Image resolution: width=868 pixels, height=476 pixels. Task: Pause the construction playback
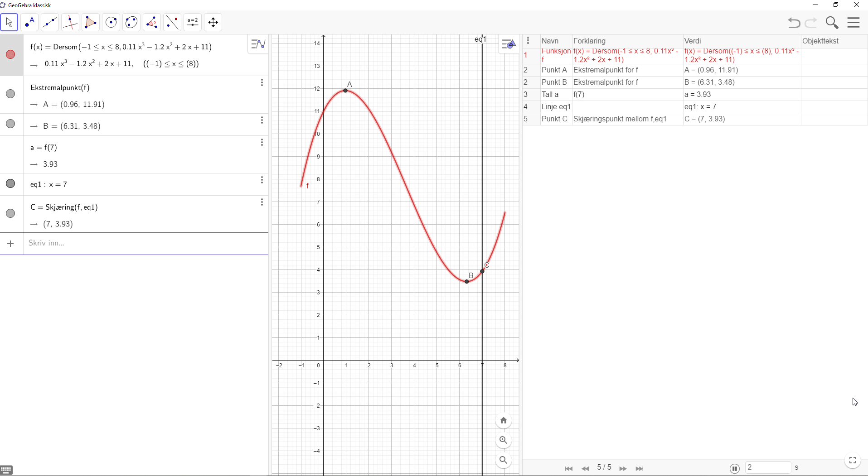coord(735,469)
